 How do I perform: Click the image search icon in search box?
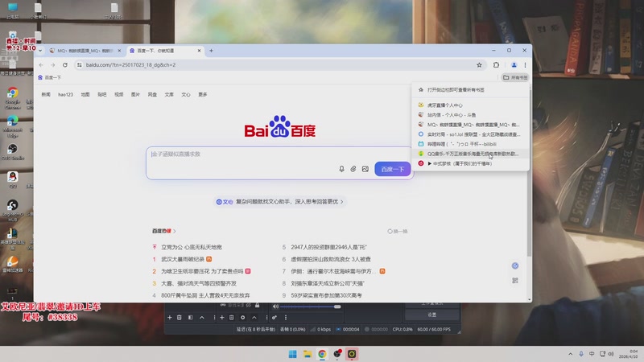point(365,169)
